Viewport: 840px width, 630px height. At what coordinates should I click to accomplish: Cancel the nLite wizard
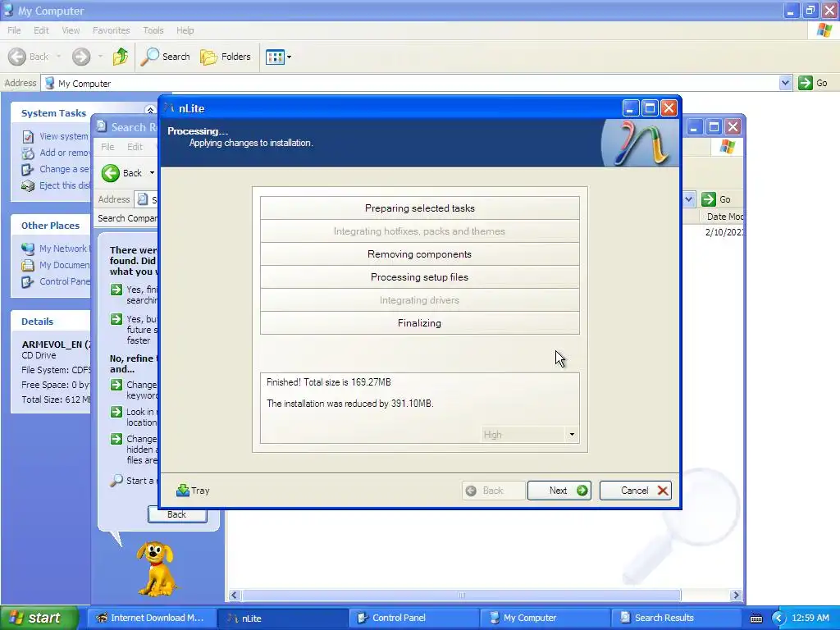tap(636, 491)
